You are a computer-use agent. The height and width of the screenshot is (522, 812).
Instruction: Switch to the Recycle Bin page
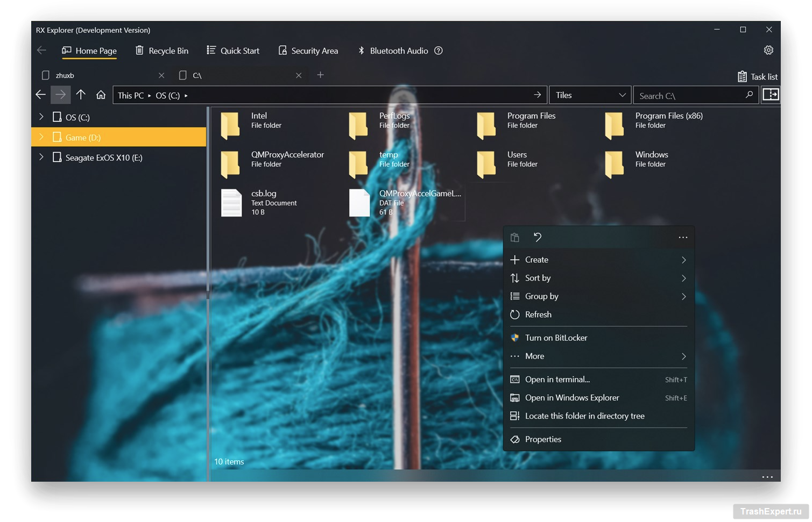(162, 51)
